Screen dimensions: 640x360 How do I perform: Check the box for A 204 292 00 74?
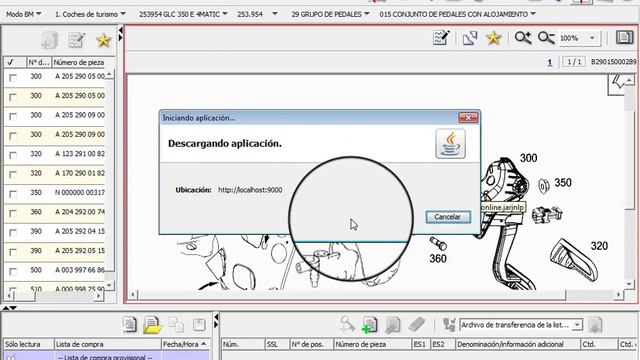(x=13, y=213)
